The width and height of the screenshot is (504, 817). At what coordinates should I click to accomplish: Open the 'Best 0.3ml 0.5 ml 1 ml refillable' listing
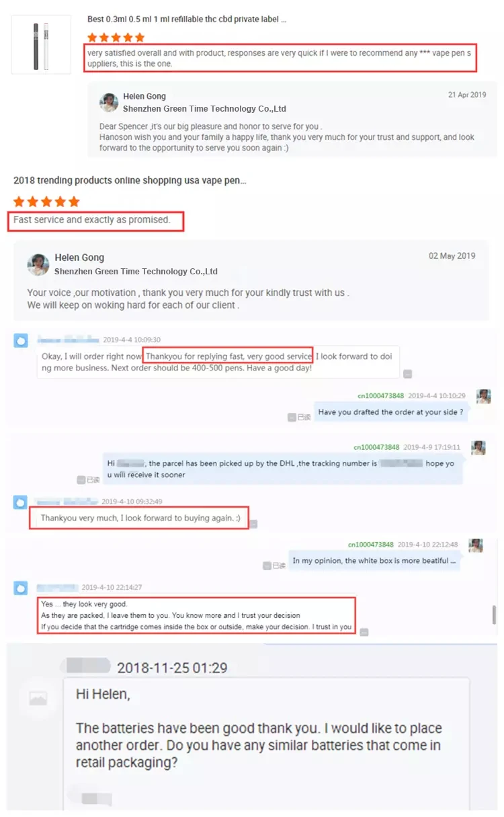click(x=187, y=20)
